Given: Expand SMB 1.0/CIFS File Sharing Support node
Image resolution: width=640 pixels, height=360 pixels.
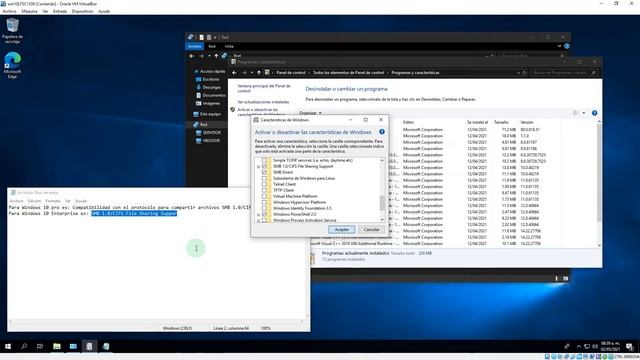Looking at the screenshot, I should pos(258,167).
